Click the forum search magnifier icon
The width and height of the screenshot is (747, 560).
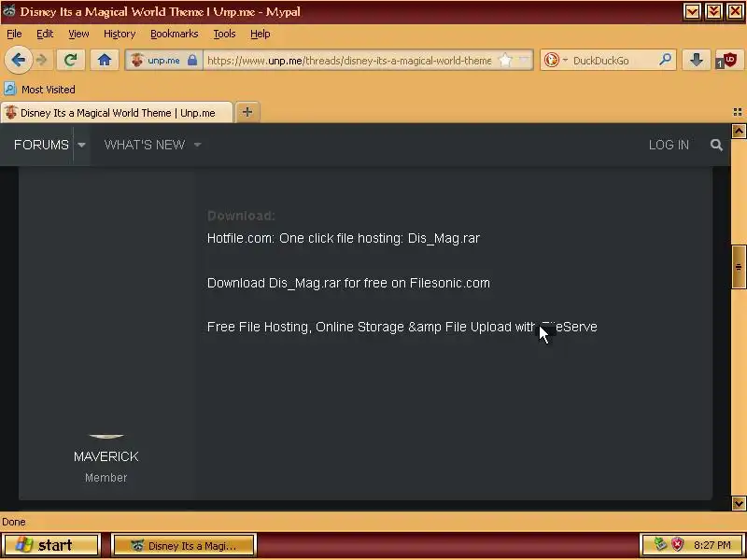tap(716, 145)
